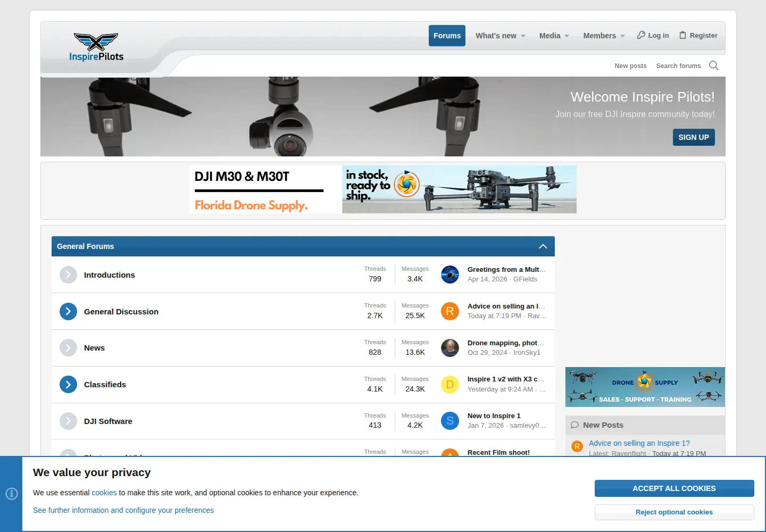The height and width of the screenshot is (532, 766).
Task: Click the 'Welcome Inspire Pilots!' heading
Action: click(x=643, y=97)
